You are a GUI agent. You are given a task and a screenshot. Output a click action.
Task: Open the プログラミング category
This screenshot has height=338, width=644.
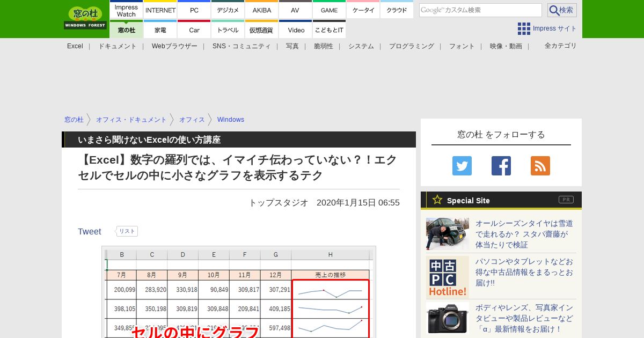pos(412,46)
